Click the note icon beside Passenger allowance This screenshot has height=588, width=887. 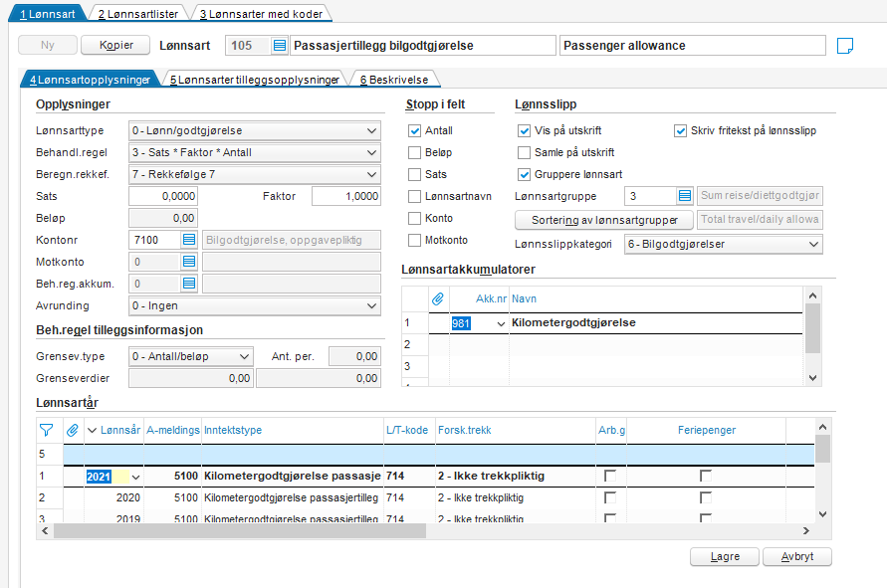point(845,46)
